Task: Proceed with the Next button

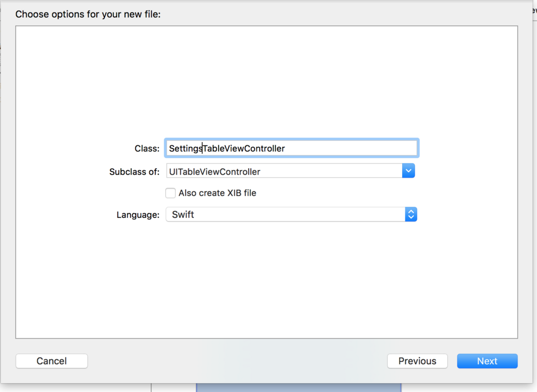Action: [487, 361]
